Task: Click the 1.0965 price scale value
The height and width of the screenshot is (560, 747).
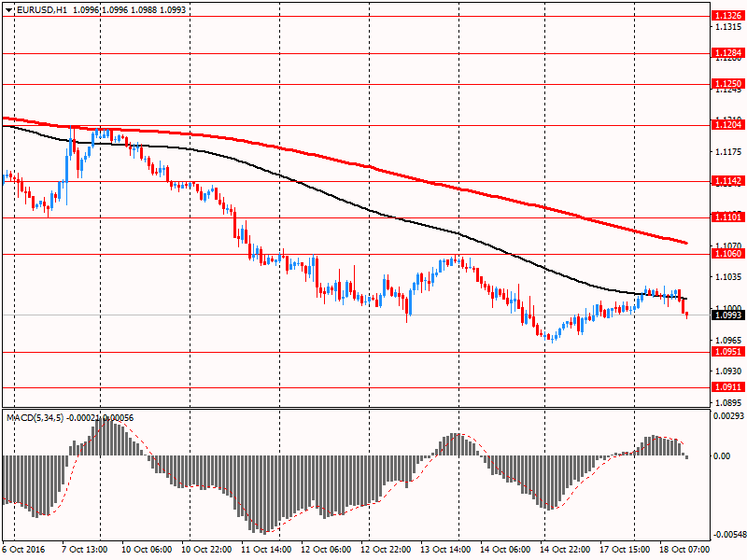Action: 728,340
